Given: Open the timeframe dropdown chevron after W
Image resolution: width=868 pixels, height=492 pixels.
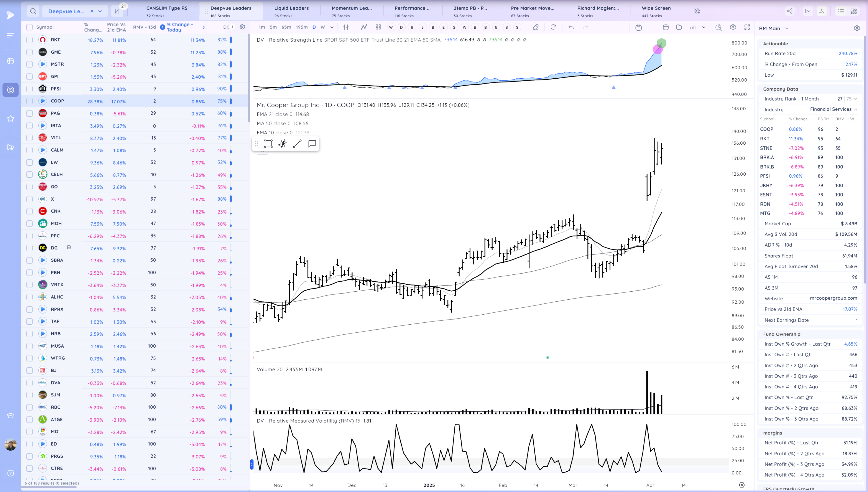Looking at the screenshot, I should (332, 27).
